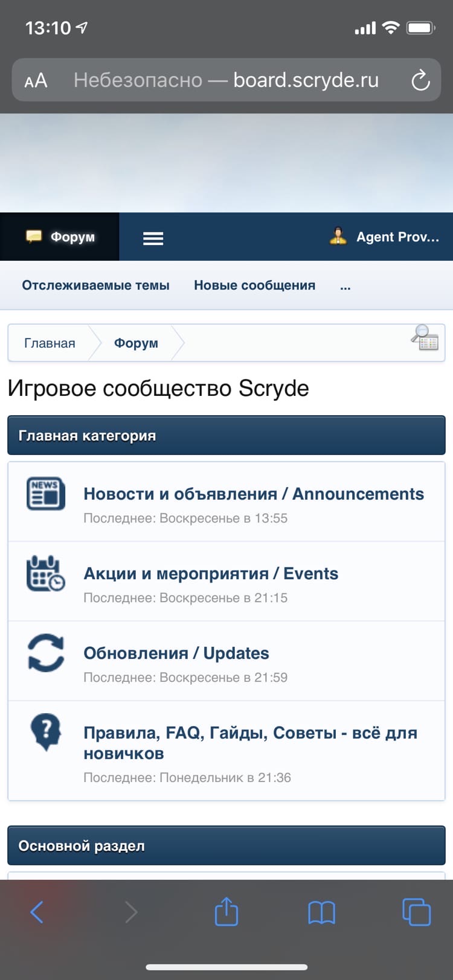
Task: Tap the board.scryde.ru address field
Action: tap(226, 80)
